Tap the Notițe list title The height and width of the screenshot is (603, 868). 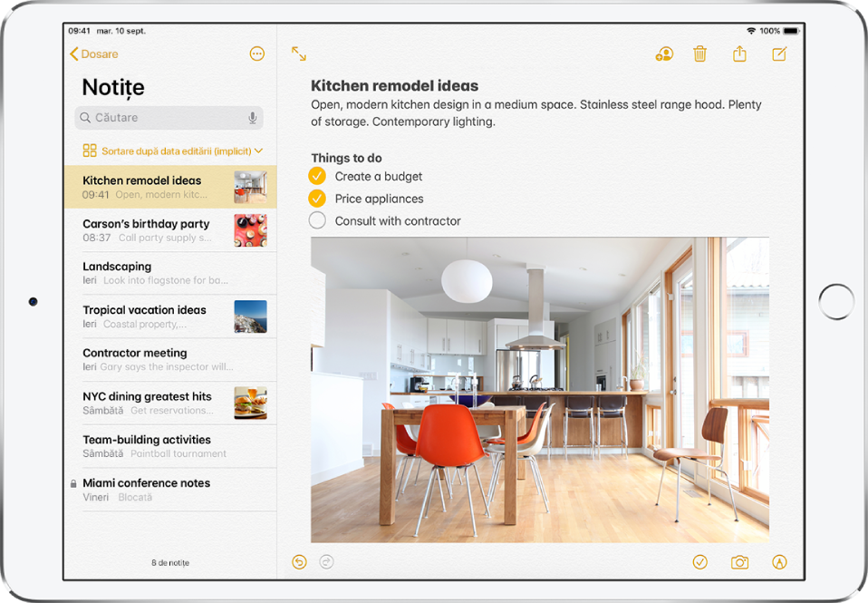click(113, 88)
